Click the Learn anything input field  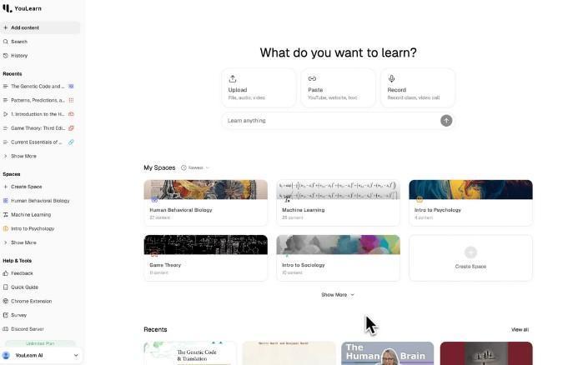(x=332, y=121)
